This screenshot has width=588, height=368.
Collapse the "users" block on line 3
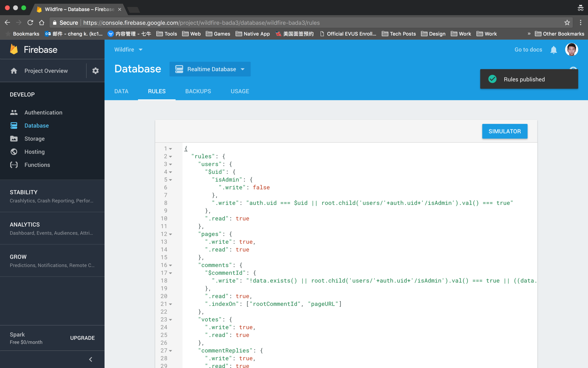click(170, 164)
